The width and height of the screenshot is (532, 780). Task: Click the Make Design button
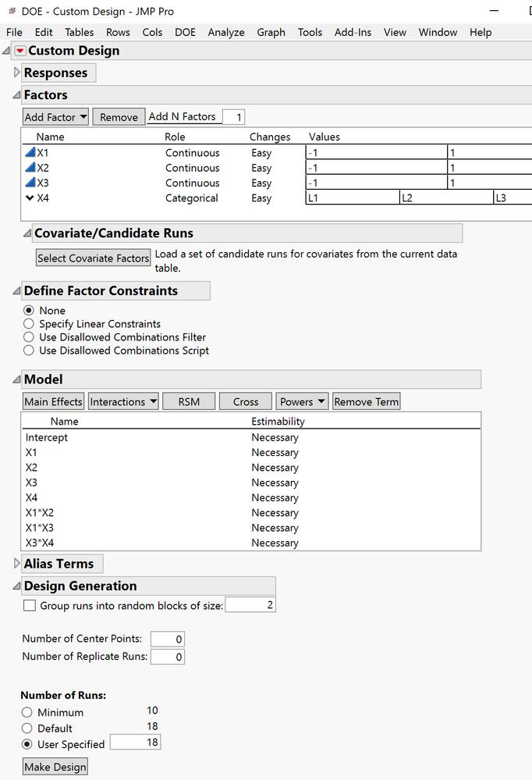(55, 766)
